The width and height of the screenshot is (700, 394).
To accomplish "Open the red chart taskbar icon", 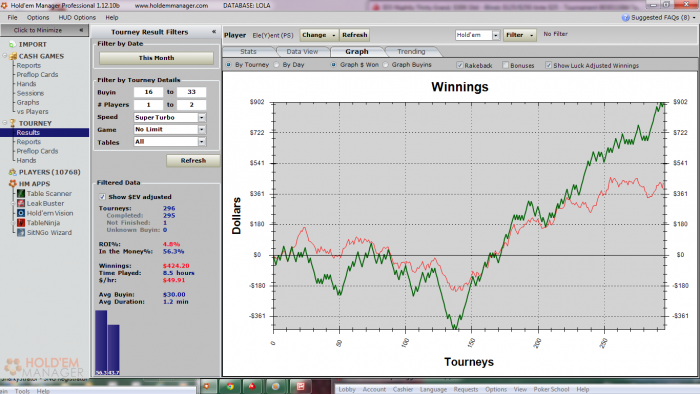I will (300, 386).
